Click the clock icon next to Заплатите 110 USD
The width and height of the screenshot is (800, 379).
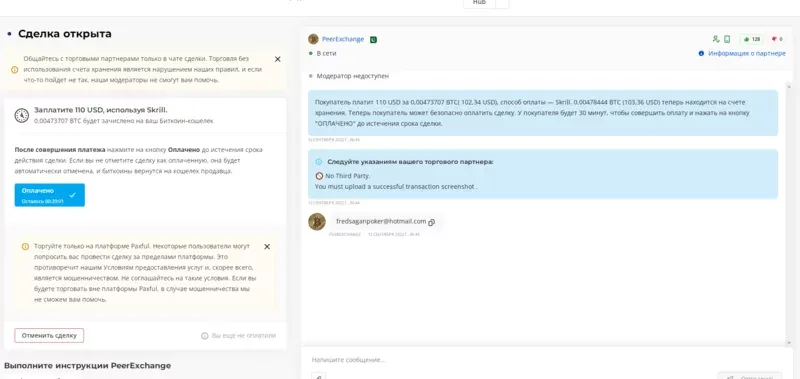[x=21, y=115]
